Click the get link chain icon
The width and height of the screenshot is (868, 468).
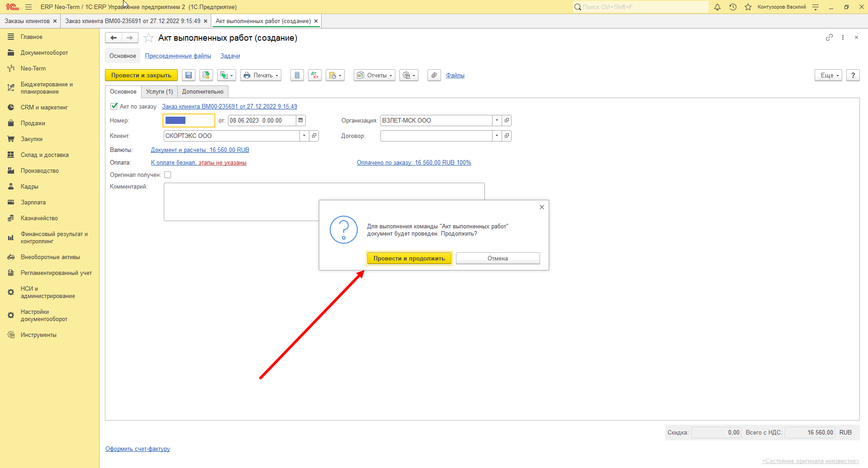tap(829, 38)
